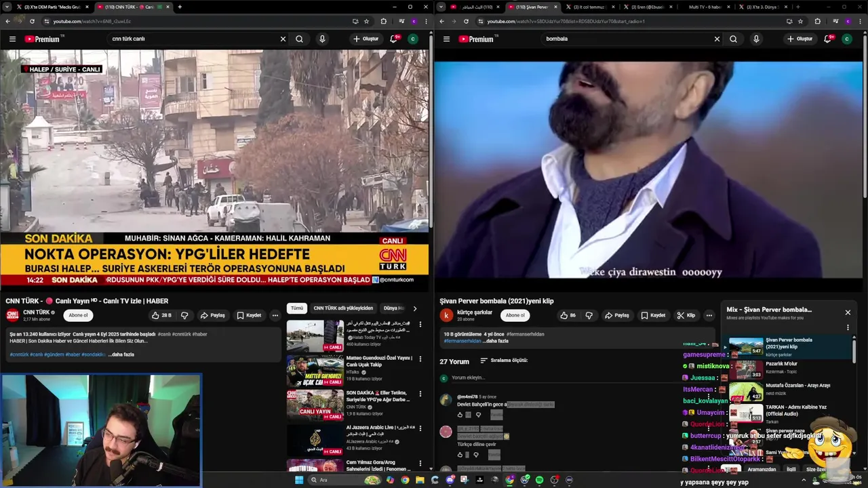
Task: Like the Şivan Perver bombala video
Action: (x=568, y=315)
